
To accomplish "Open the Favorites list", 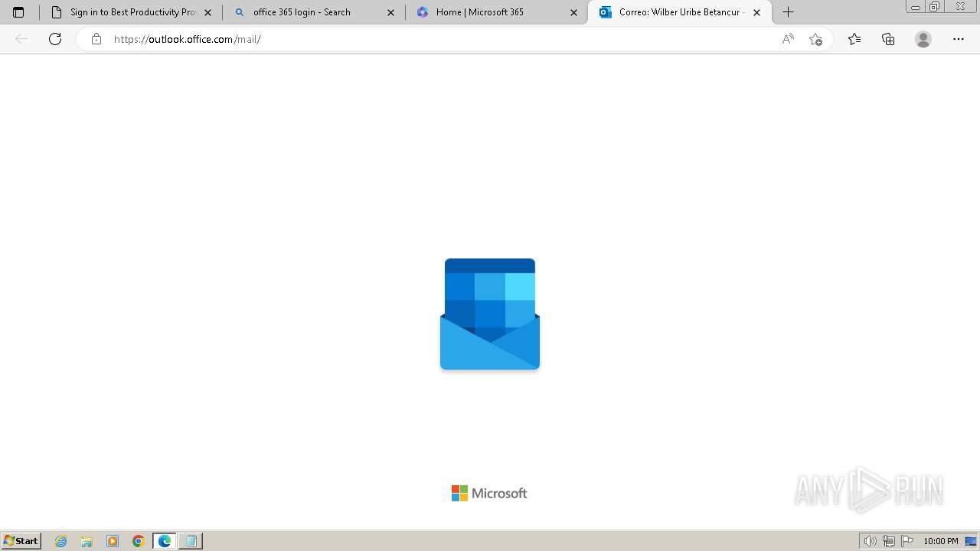I will [854, 39].
